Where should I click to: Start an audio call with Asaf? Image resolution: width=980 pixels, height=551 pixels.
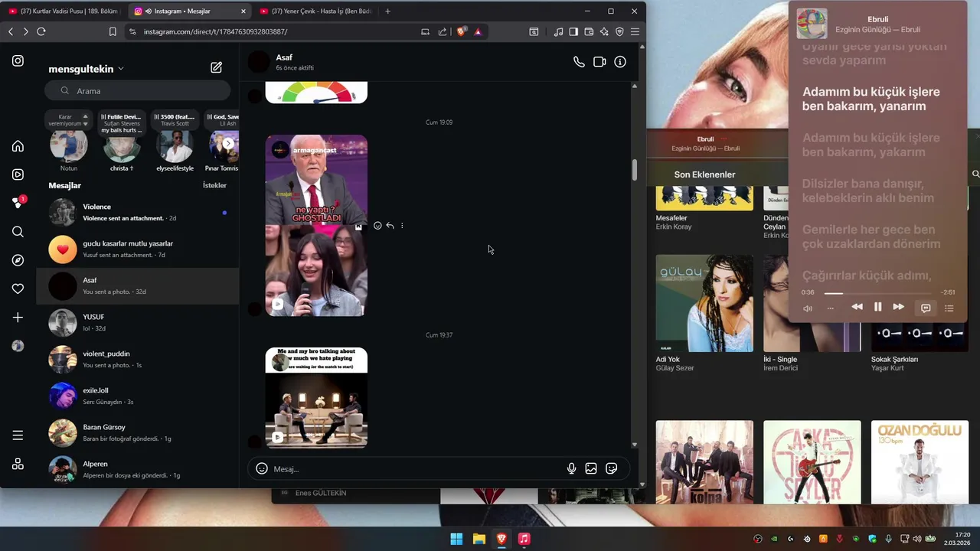click(579, 62)
